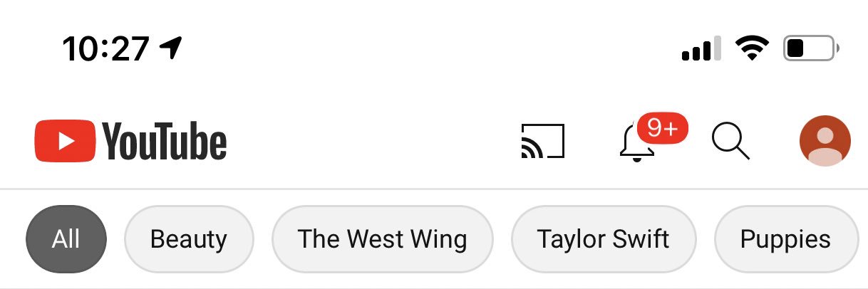Tap the red 9+ notification badge
The image size is (868, 289).
[x=662, y=129]
